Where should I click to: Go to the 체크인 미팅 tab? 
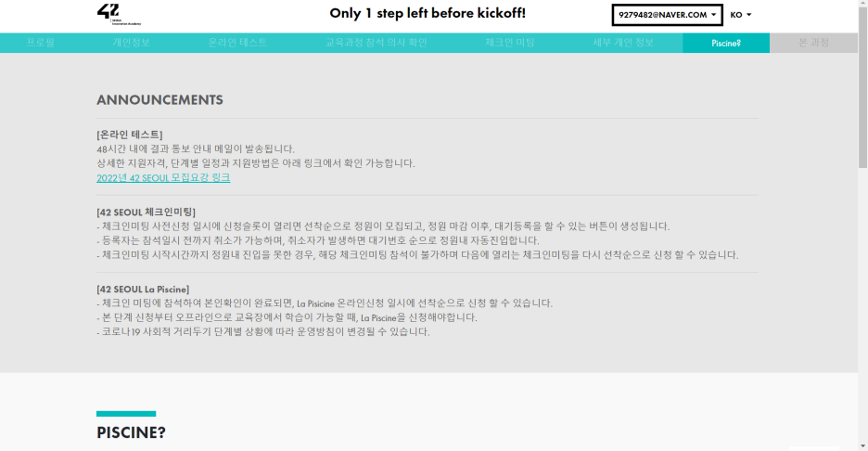(510, 43)
